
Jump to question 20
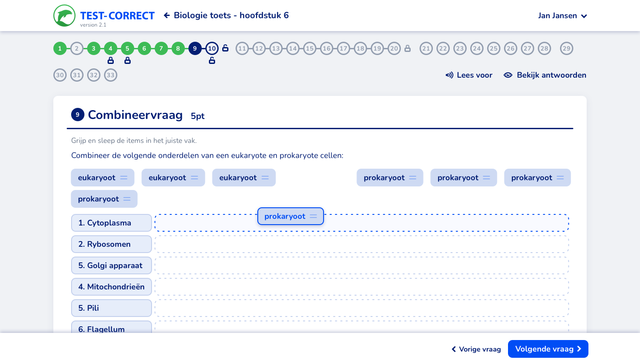pyautogui.click(x=394, y=48)
